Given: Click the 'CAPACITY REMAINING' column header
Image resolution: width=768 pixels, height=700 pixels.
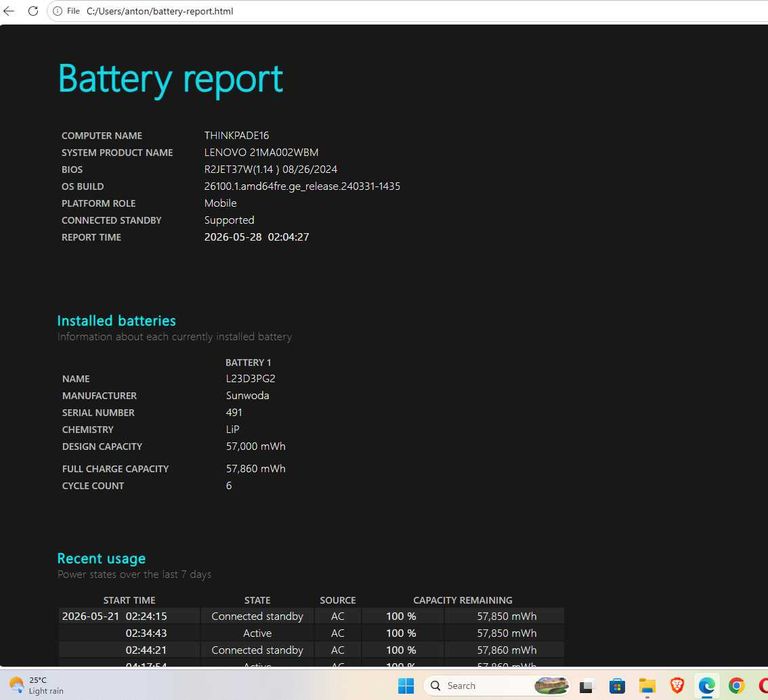Looking at the screenshot, I should tap(462, 601).
